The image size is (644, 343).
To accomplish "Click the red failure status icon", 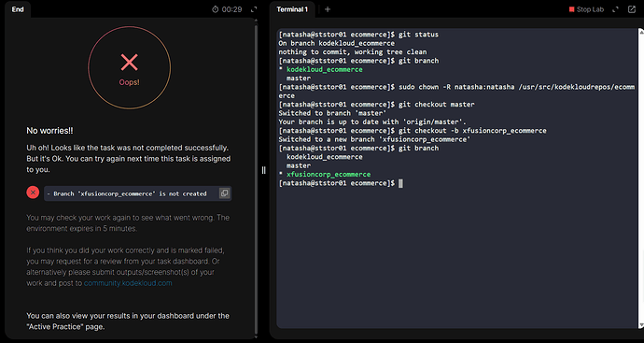I will (33, 193).
